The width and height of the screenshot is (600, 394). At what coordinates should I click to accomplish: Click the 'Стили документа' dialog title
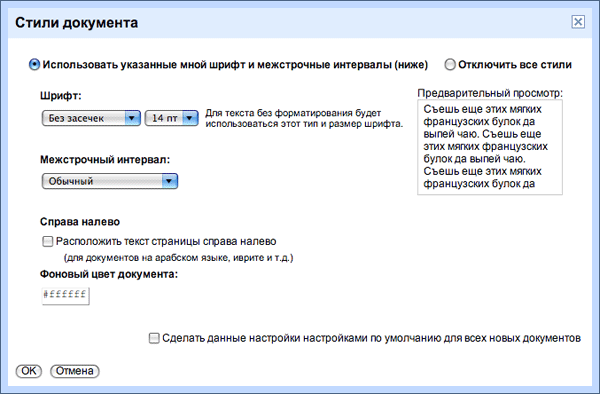pos(77,23)
